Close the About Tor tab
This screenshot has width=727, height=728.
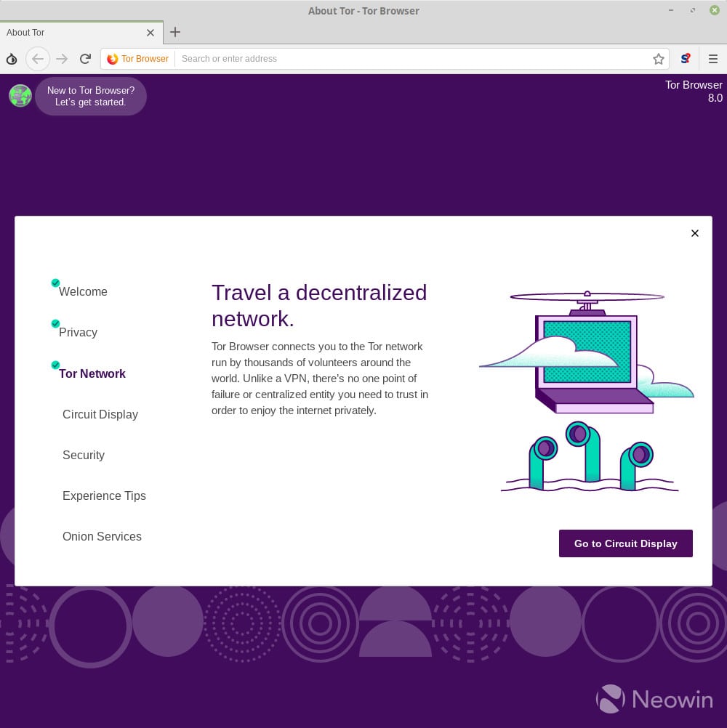click(150, 33)
